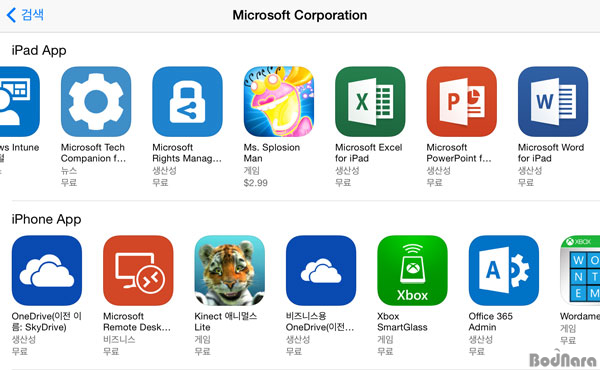Select the OneDrive(이전 이름: SkyDrive) title
Viewport: 600px width, 370px height.
coord(47,321)
